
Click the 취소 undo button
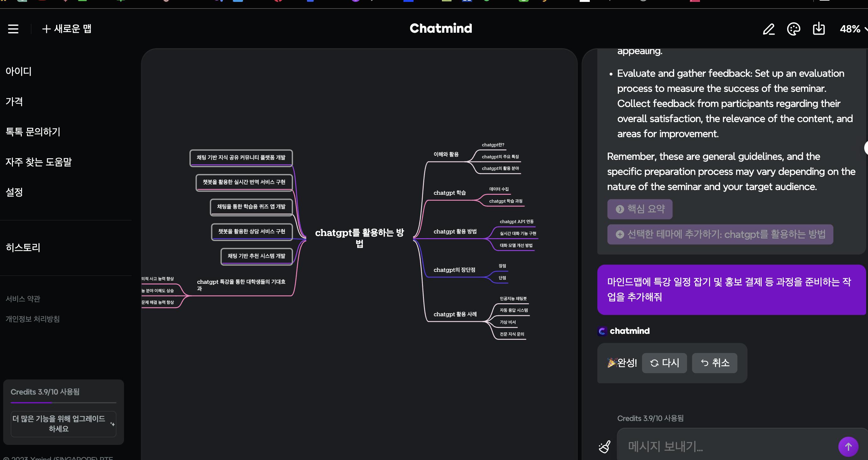click(714, 363)
